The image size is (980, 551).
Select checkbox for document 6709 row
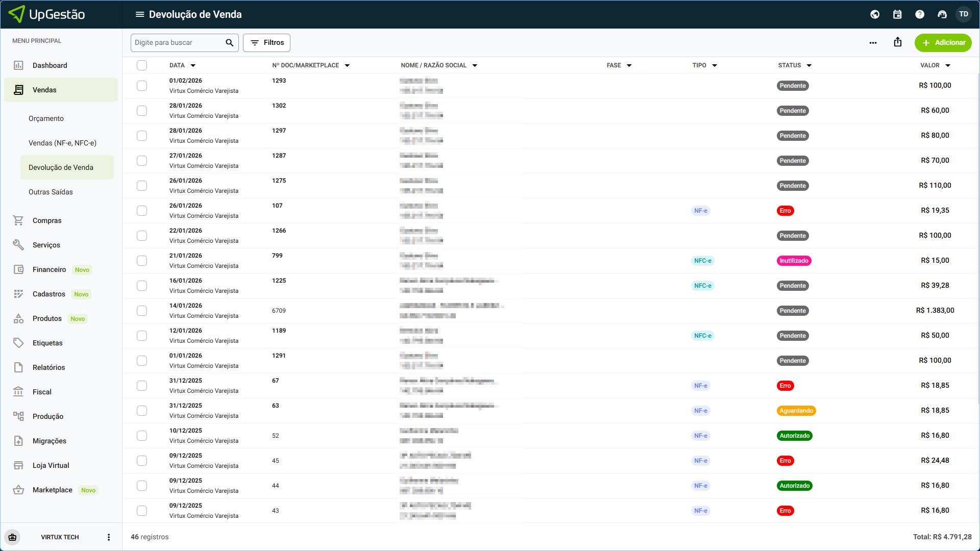click(142, 311)
